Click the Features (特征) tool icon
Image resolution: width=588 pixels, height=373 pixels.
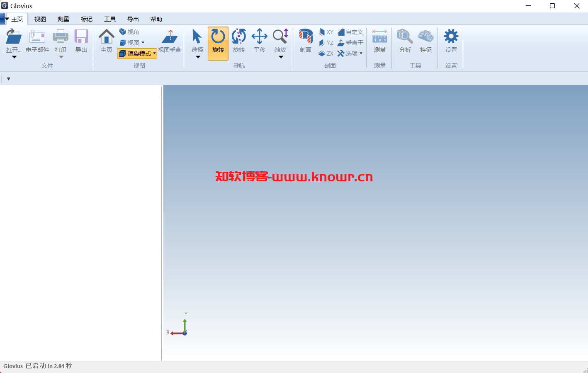tap(426, 37)
